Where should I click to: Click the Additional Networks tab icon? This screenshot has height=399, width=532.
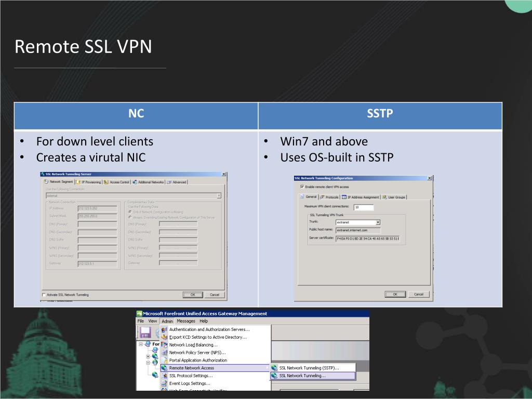point(135,182)
